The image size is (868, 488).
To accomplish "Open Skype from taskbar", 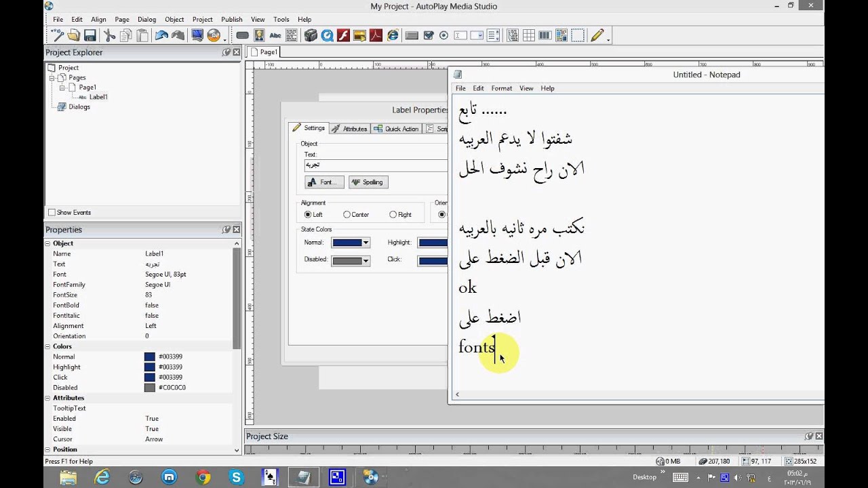I will tap(236, 477).
